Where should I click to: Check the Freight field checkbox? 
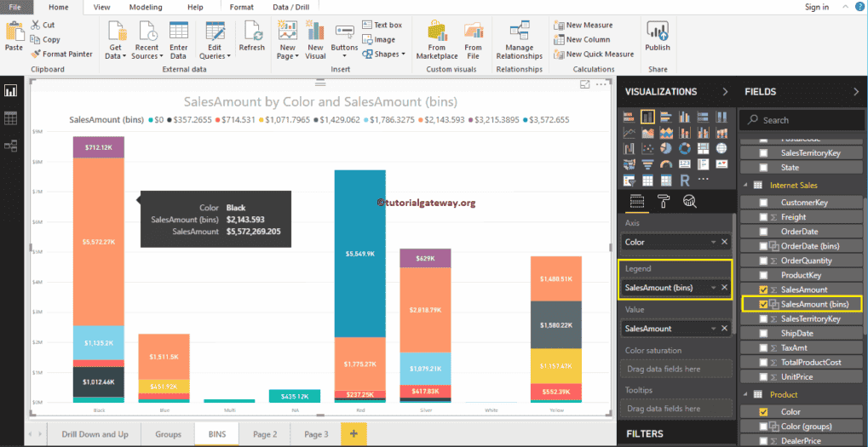763,217
